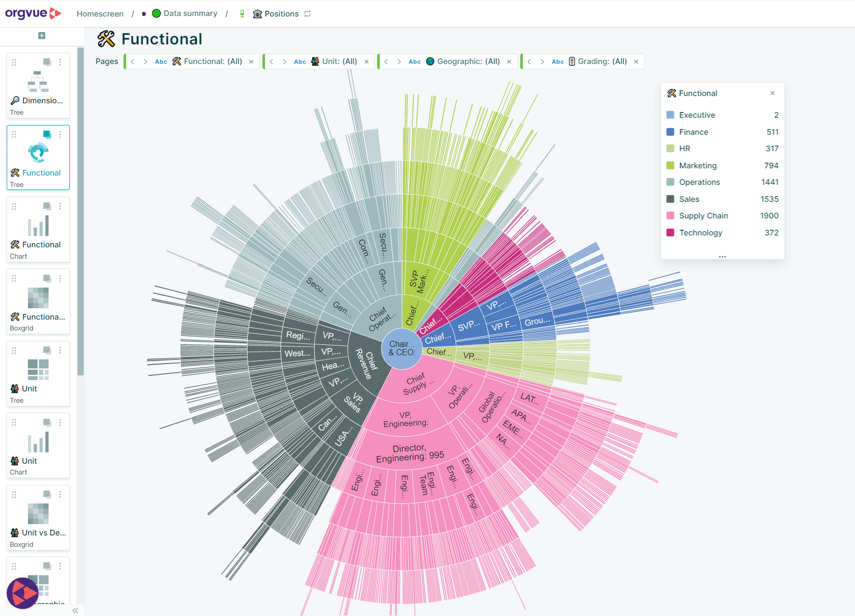Toggle Abc mode on the Functional filter
This screenshot has width=855, height=616.
[161, 61]
